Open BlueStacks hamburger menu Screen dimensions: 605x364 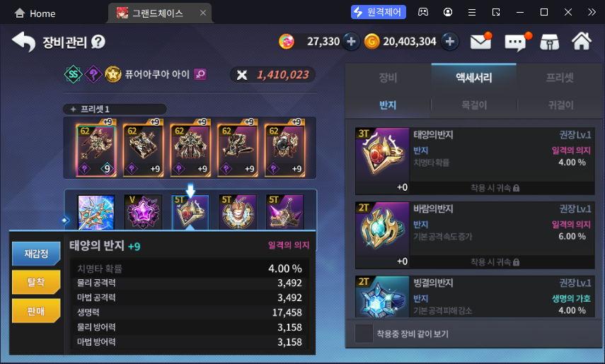point(471,12)
